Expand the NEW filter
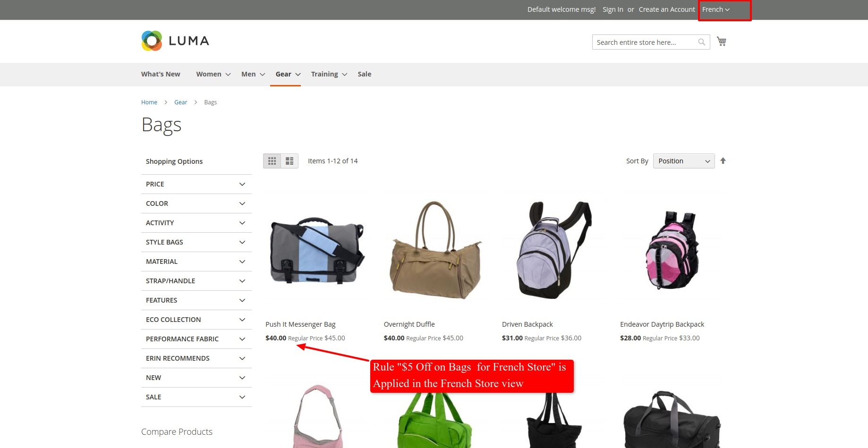Image resolution: width=868 pixels, height=448 pixels. coord(196,378)
